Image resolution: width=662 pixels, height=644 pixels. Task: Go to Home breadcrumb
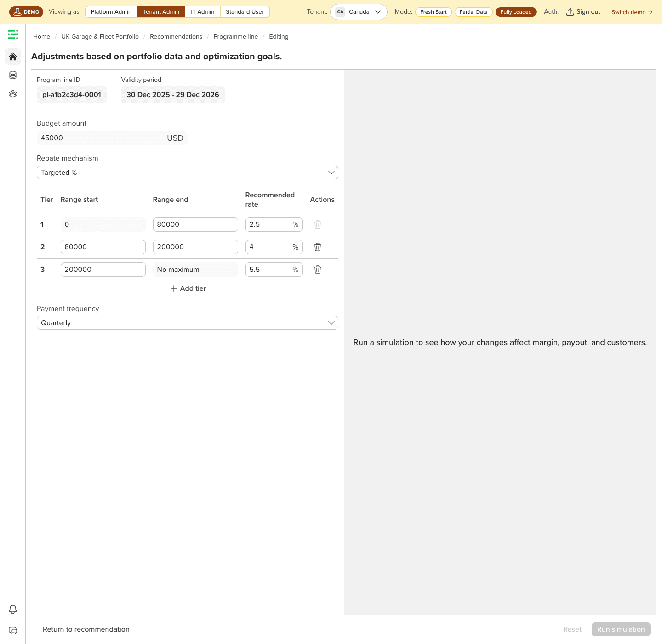[41, 36]
